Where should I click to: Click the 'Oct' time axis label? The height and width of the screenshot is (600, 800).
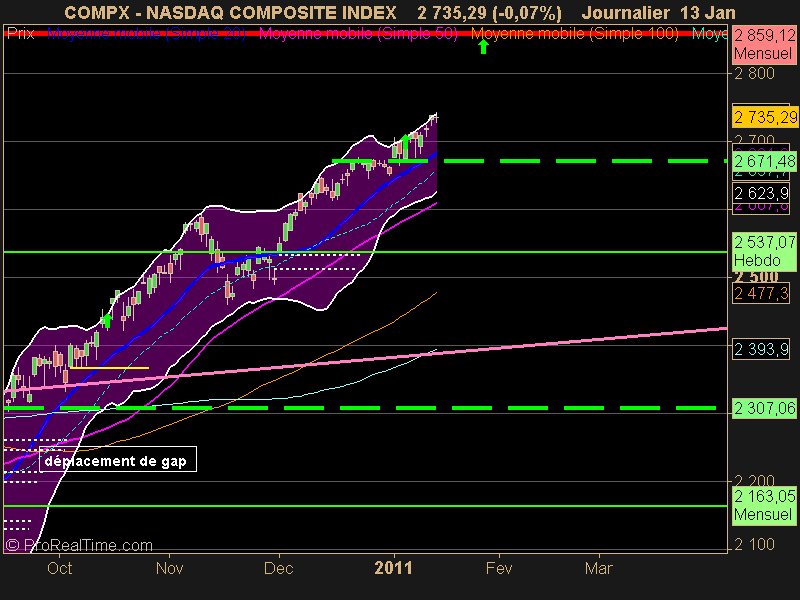(60, 568)
